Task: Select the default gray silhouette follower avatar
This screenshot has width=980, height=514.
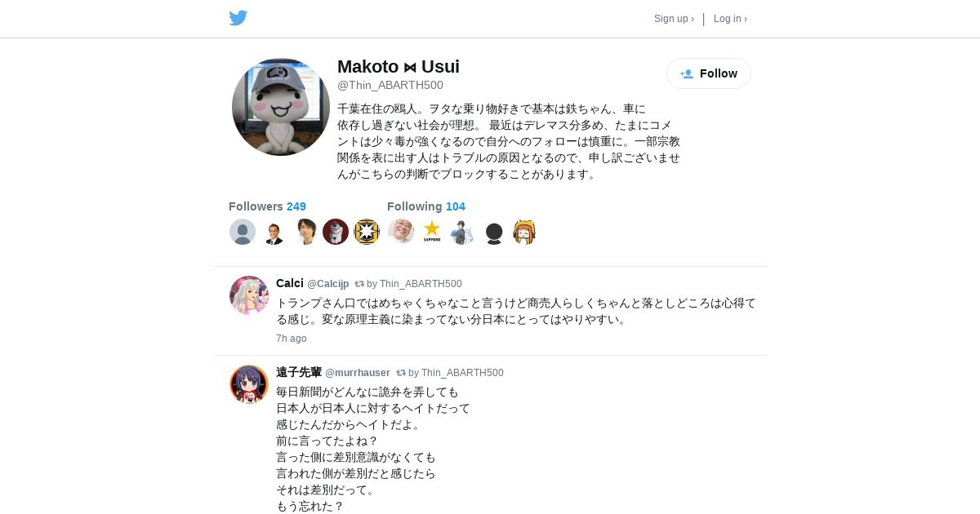Action: [243, 232]
